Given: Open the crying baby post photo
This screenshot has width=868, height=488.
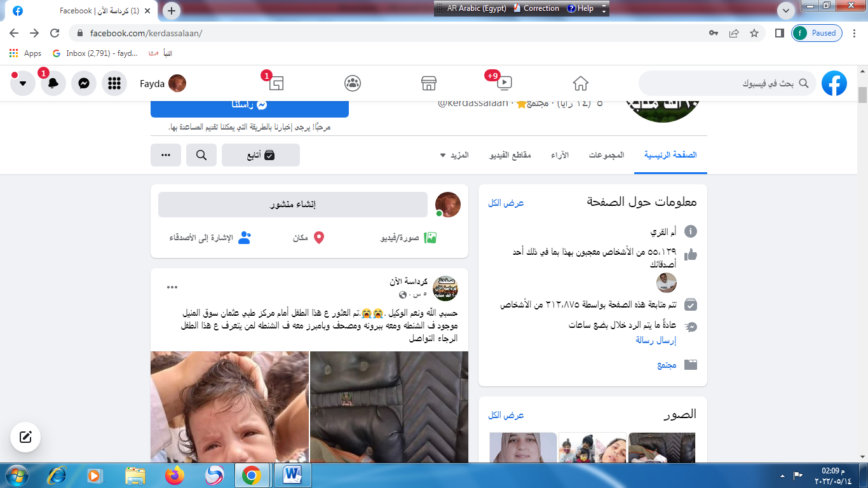Looking at the screenshot, I should tap(230, 407).
